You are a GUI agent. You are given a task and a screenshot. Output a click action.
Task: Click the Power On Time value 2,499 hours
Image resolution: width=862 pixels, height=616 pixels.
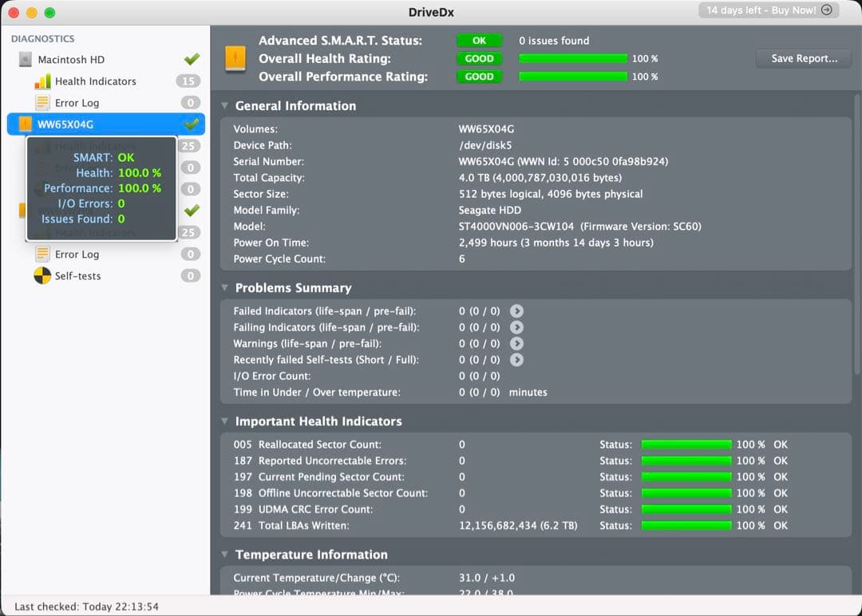[x=556, y=243]
